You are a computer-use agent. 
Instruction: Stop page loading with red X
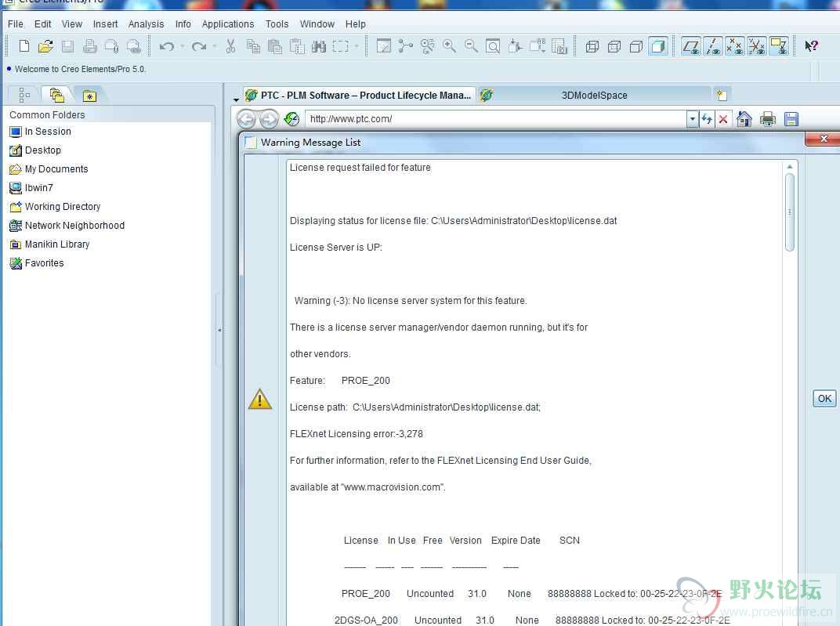tap(722, 119)
